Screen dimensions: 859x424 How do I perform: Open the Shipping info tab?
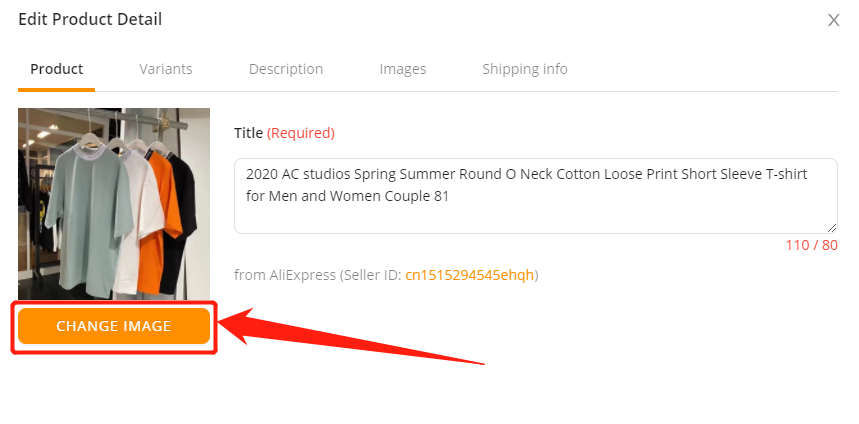point(525,69)
